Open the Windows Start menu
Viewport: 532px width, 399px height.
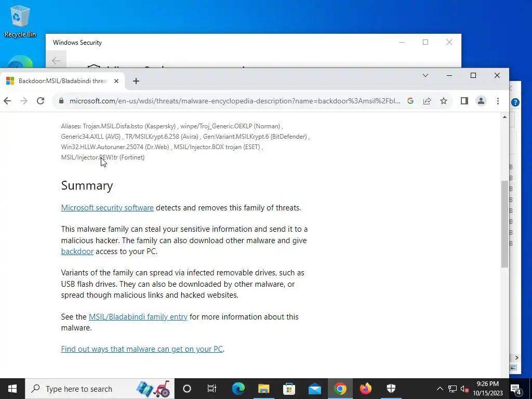[x=12, y=389]
